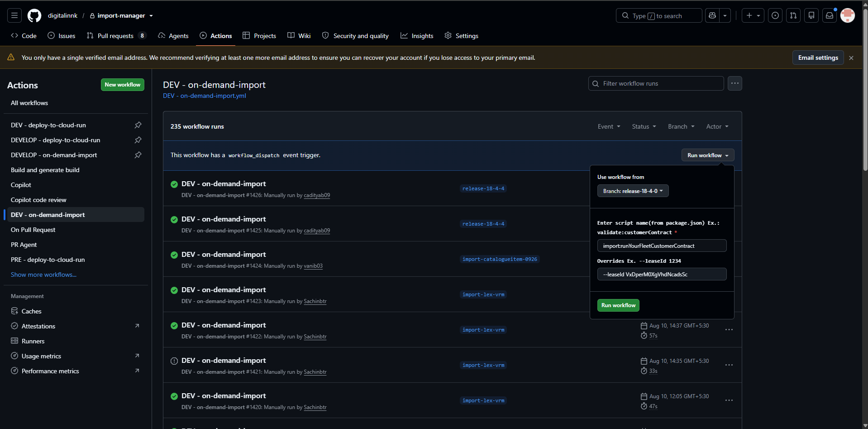Viewport: 868px width, 429px height.
Task: Open the workflow options ellipsis menu
Action: point(735,83)
